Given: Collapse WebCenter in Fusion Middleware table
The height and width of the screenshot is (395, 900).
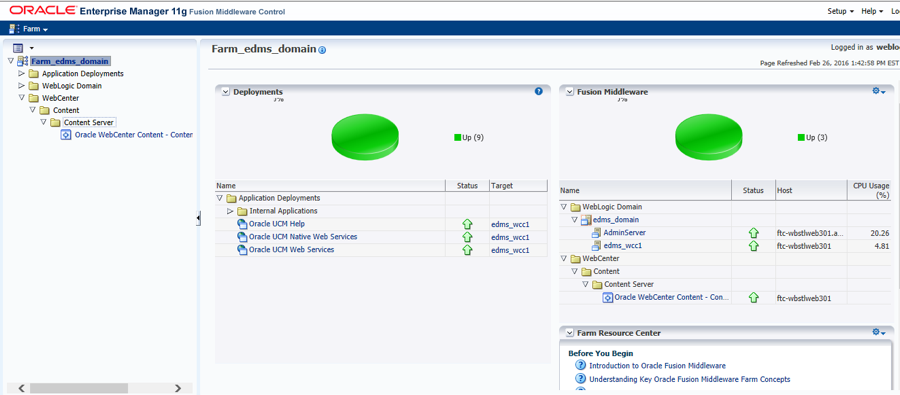Looking at the screenshot, I should point(564,258).
